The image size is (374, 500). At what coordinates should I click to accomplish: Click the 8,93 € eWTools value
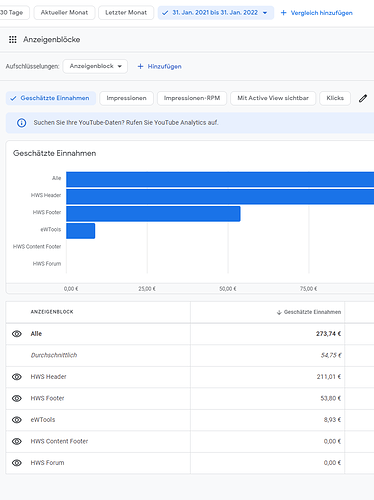332,420
